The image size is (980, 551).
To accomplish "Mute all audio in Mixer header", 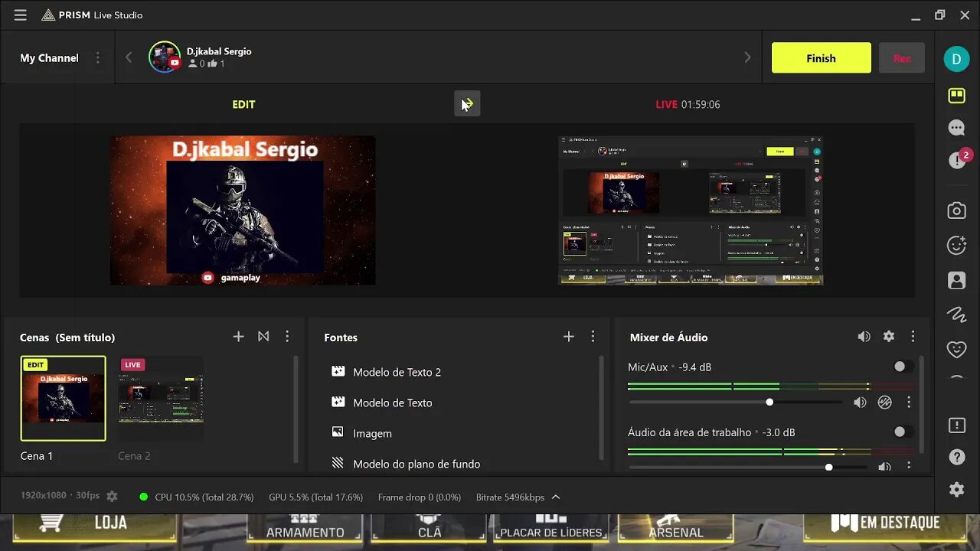I will pyautogui.click(x=864, y=337).
